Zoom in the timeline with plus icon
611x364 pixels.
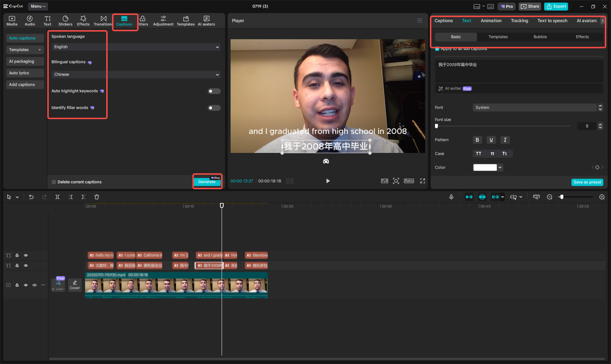[x=602, y=197]
